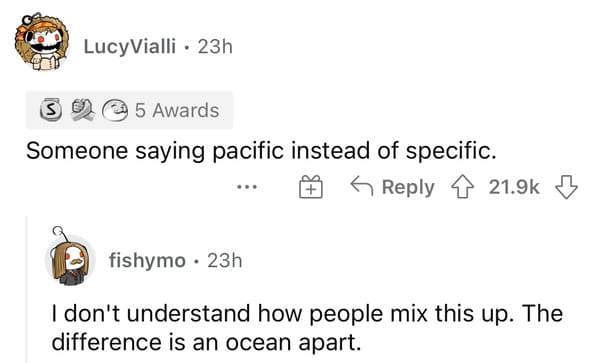This screenshot has height=363, width=599.
Task: Click the silver award icon
Action: (x=51, y=110)
